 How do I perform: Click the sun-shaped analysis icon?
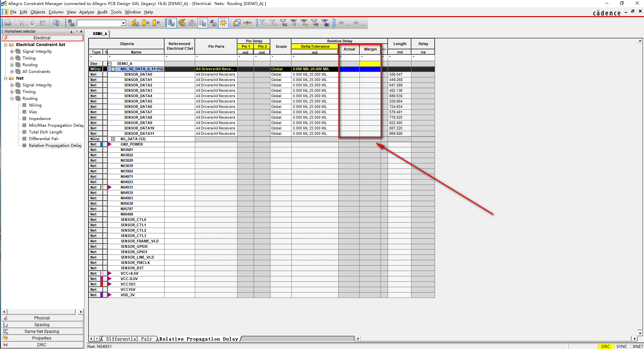pyautogui.click(x=223, y=23)
